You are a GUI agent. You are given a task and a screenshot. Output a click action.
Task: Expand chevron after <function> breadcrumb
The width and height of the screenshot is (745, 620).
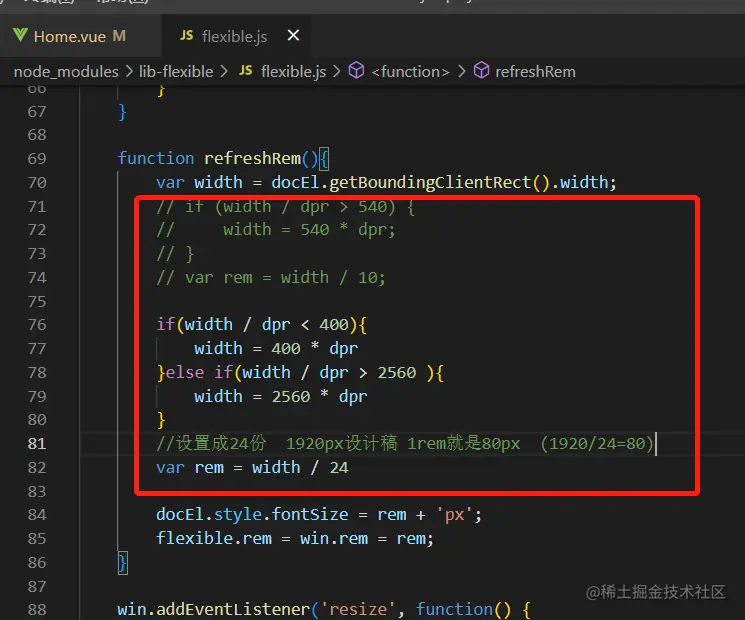tap(461, 72)
